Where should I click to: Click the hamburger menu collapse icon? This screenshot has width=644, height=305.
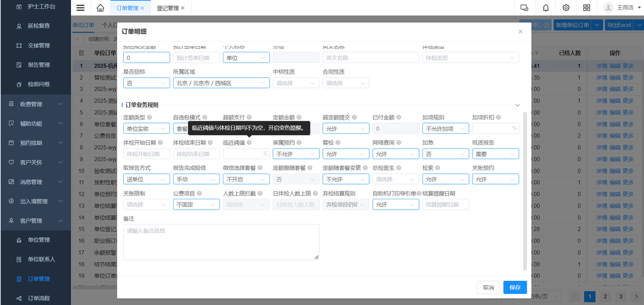[x=80, y=8]
